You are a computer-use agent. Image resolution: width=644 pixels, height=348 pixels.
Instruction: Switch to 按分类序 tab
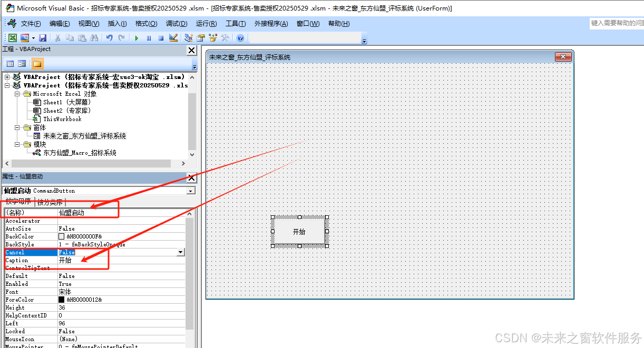(x=50, y=202)
